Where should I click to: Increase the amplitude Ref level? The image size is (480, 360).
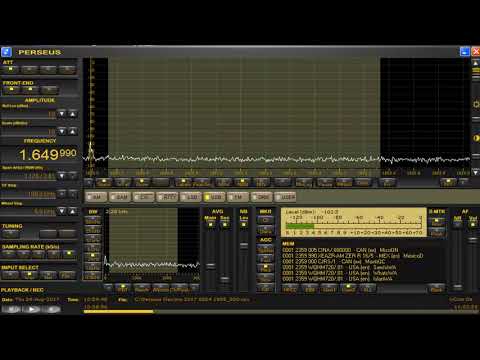point(73,114)
